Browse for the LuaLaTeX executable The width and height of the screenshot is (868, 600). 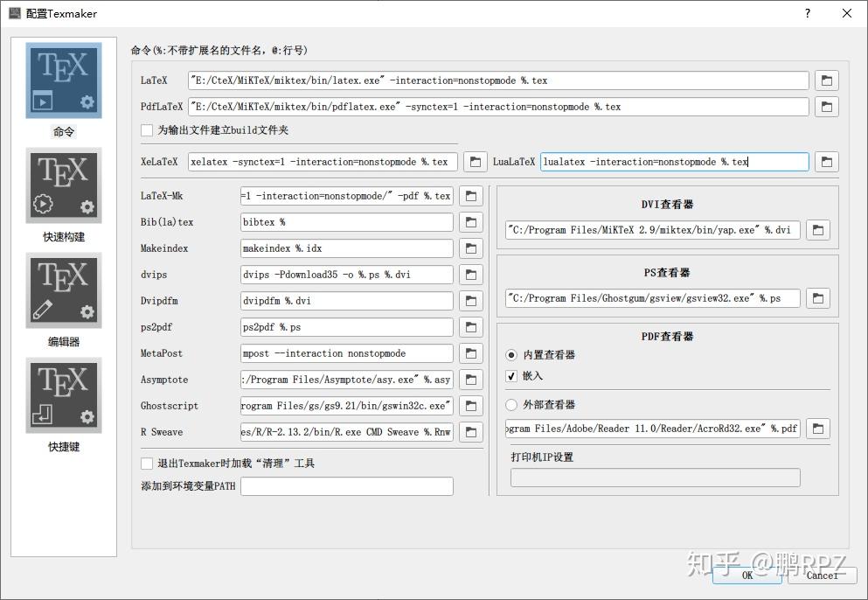[x=827, y=162]
